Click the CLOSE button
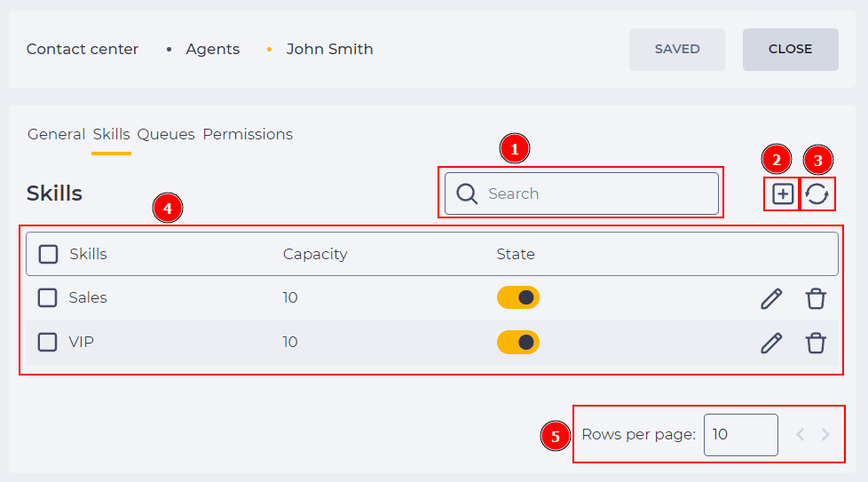The width and height of the screenshot is (868, 482). click(790, 49)
